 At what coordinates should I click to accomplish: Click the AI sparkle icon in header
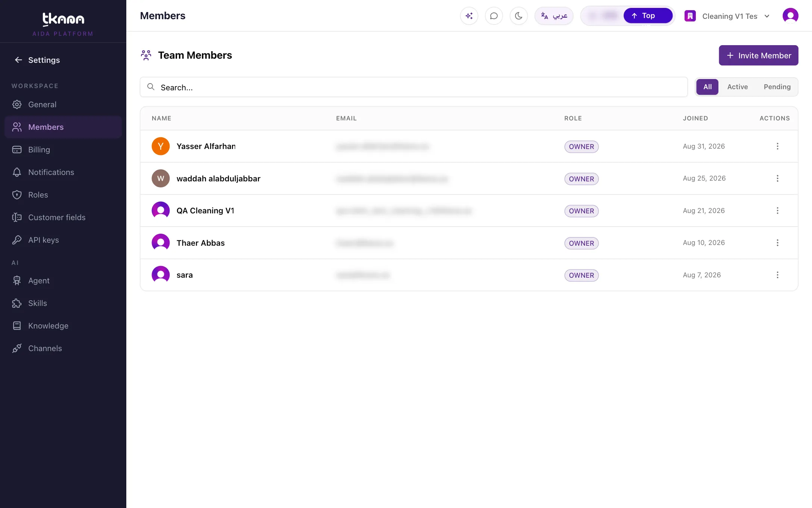point(469,16)
